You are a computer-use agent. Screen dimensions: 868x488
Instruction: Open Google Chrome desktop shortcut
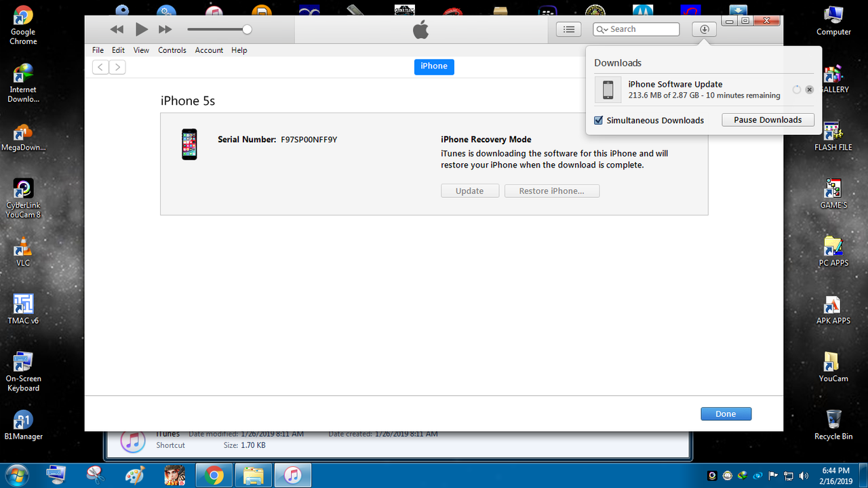coord(23,26)
